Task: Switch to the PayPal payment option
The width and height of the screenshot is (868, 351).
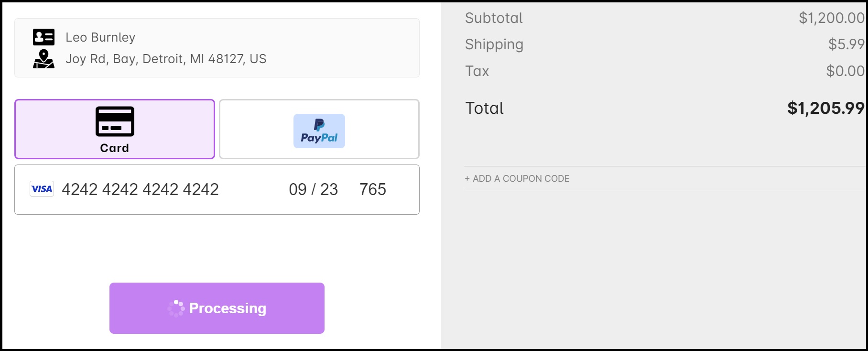Action: click(x=319, y=129)
